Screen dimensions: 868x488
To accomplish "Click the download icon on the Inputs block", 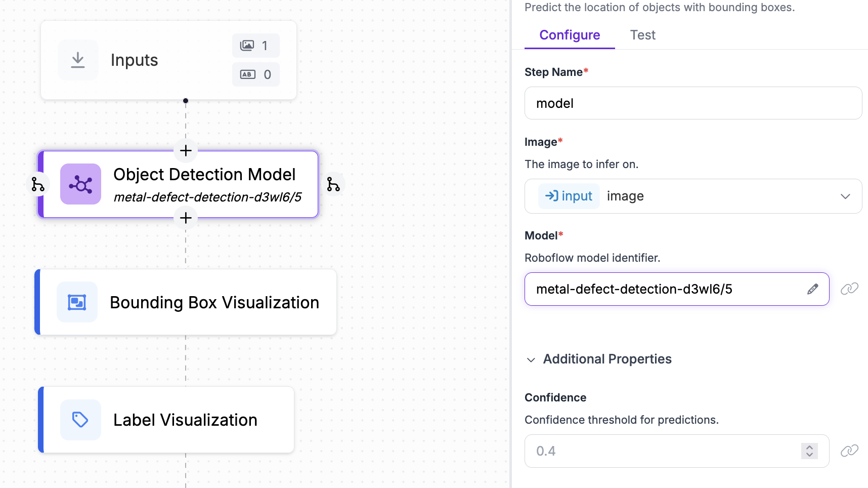I will click(77, 59).
